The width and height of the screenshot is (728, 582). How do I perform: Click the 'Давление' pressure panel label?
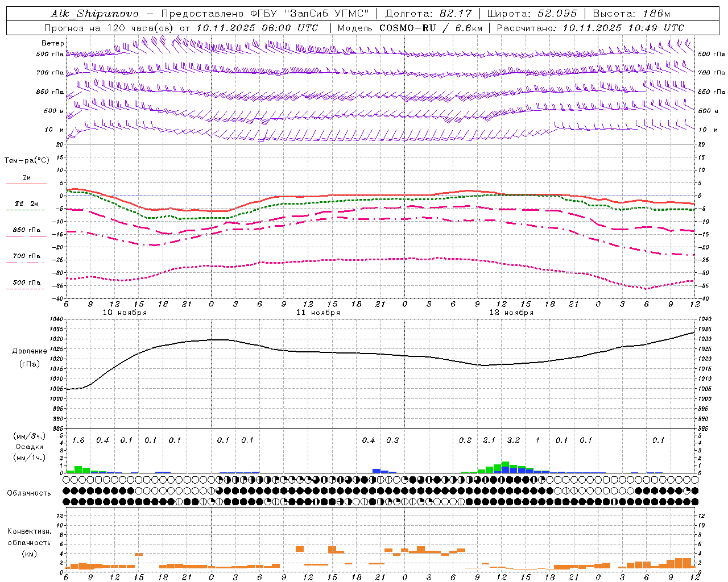coord(30,351)
